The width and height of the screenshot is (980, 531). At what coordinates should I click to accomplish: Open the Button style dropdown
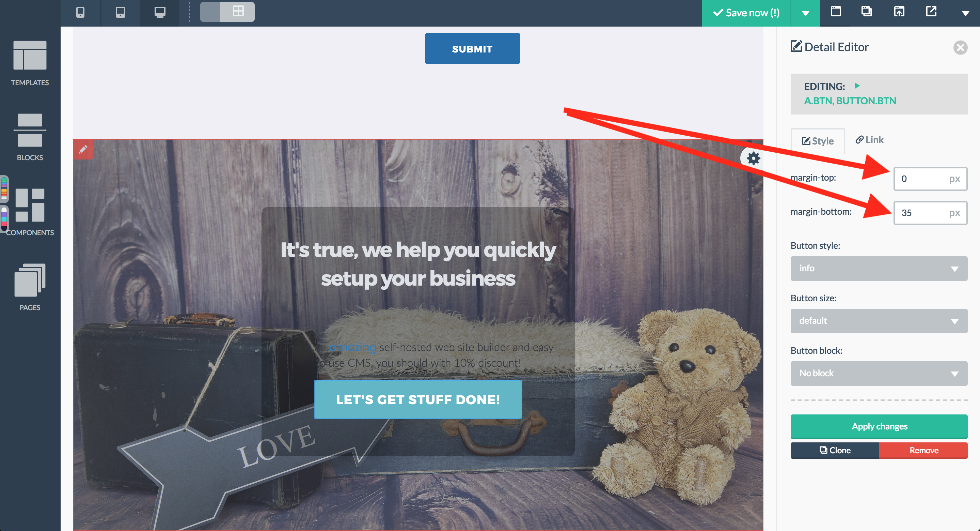tap(879, 268)
